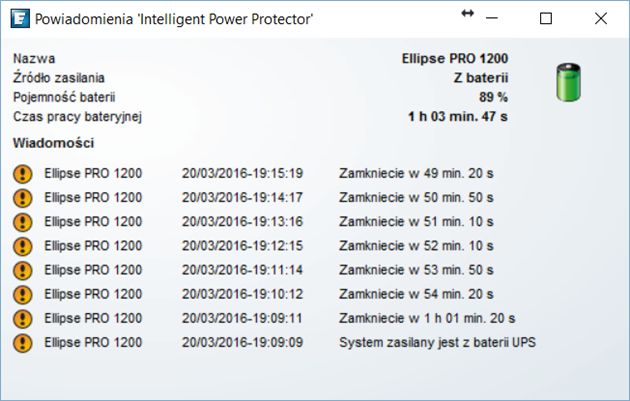Click timestamp 20/03/2016-19:09:11
630x401 pixels.
242,318
